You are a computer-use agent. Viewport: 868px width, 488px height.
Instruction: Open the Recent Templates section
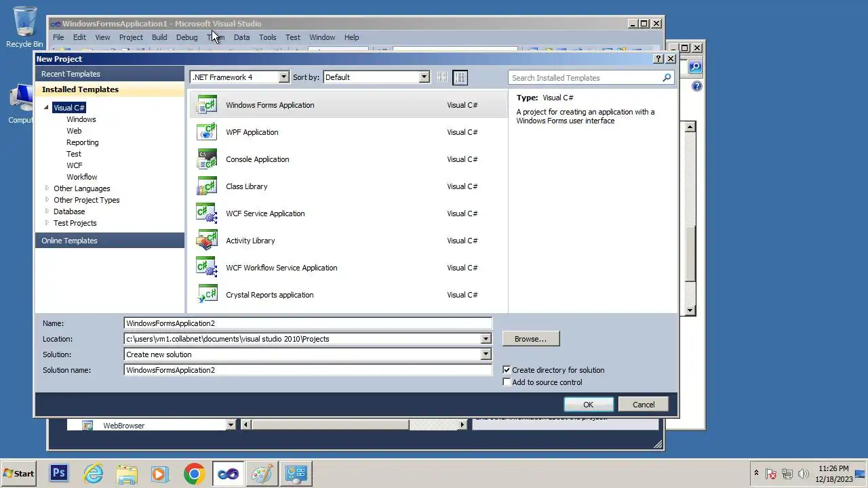(109, 74)
